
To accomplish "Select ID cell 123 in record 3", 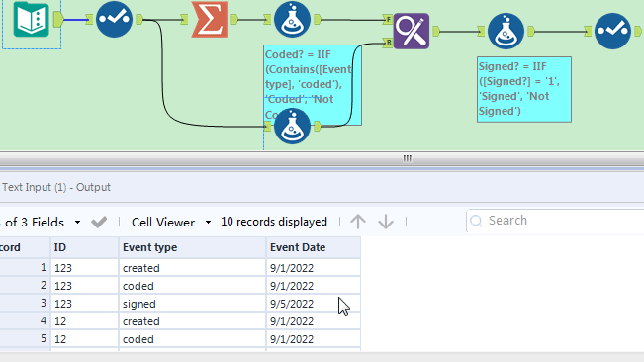I will 85,304.
